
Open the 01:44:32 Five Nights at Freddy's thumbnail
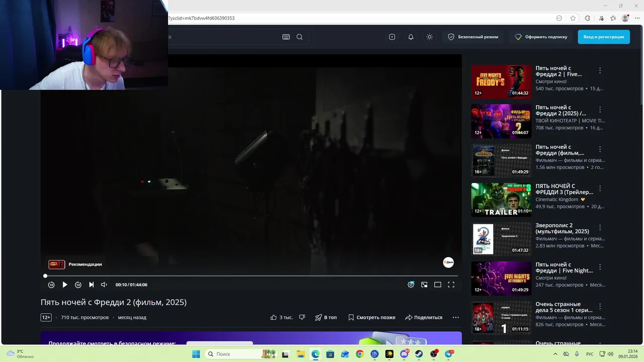501,81
